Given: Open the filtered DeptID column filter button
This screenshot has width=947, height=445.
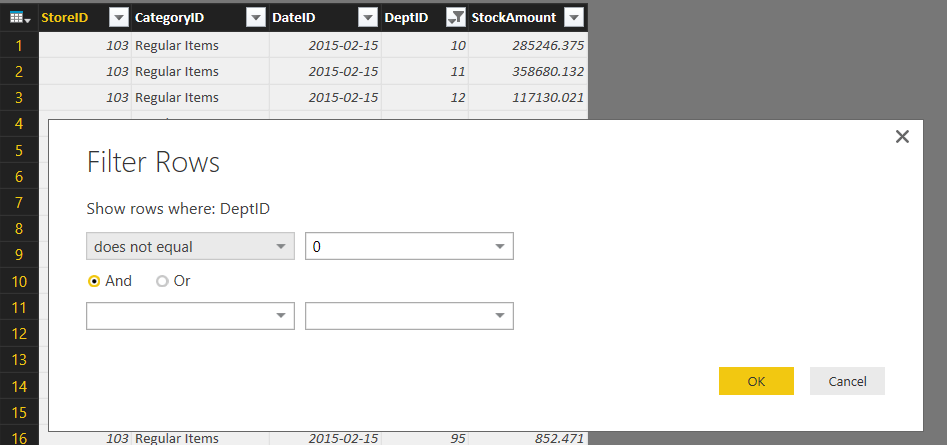Looking at the screenshot, I should (x=455, y=17).
